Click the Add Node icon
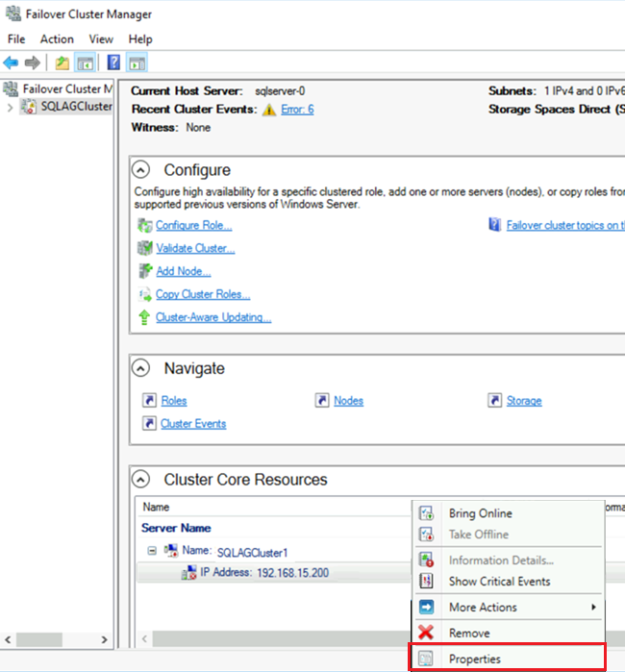 click(x=145, y=271)
